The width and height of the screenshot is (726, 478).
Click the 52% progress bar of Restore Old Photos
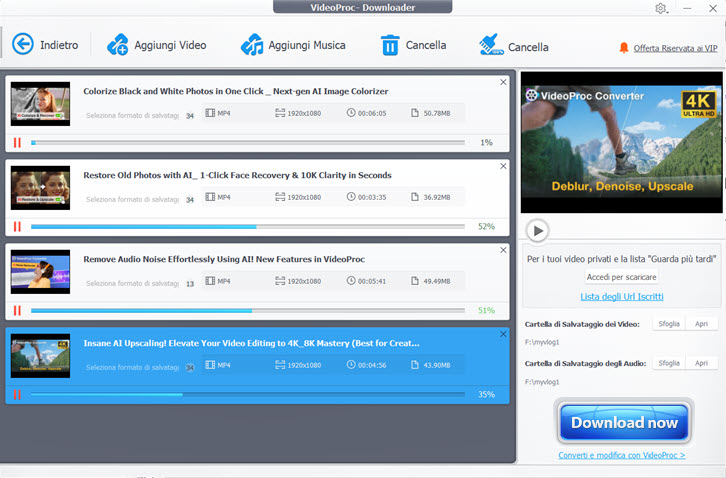point(248,226)
